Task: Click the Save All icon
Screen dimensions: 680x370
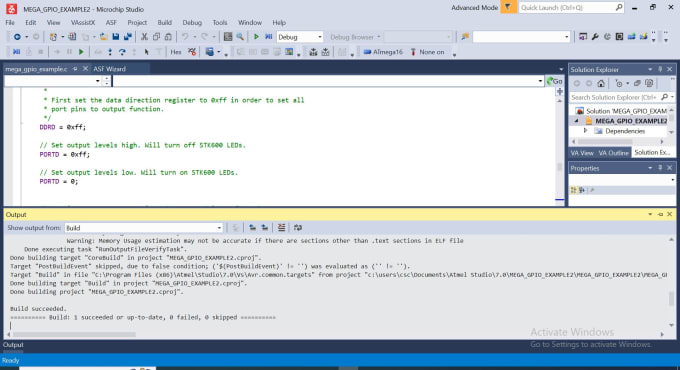Action: 128,37
